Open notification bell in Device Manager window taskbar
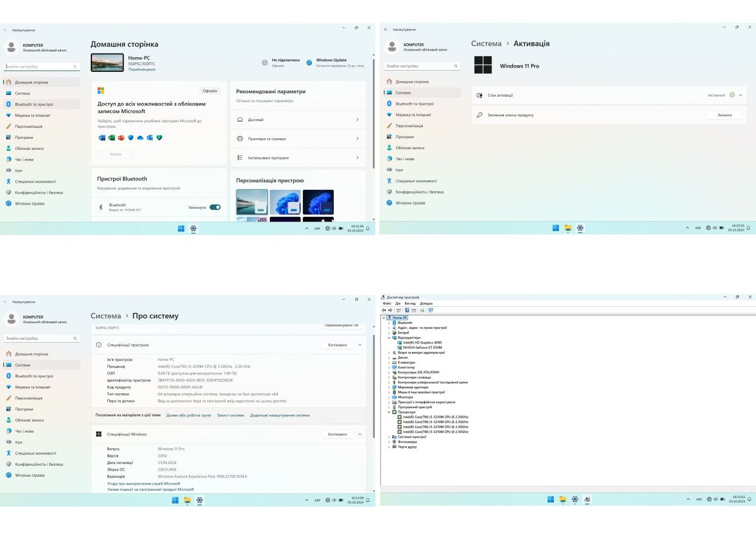Viewport: 756px width, 534px height. pyautogui.click(x=750, y=499)
